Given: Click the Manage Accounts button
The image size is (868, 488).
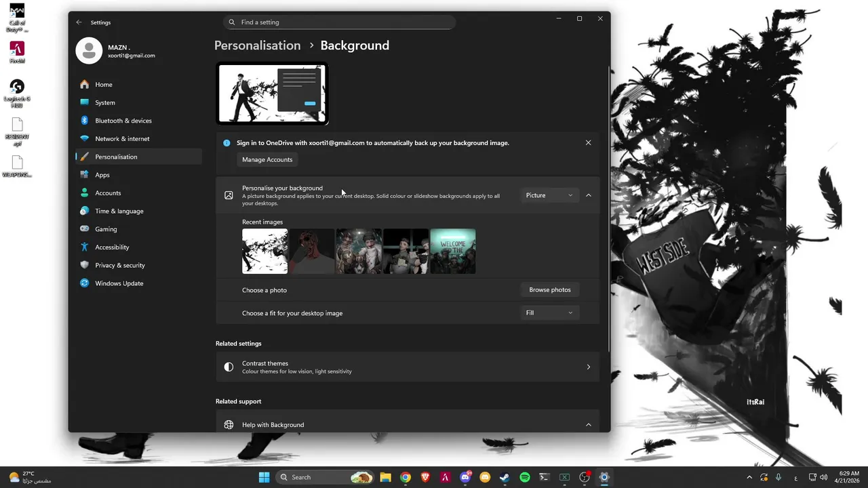Looking at the screenshot, I should click(267, 160).
